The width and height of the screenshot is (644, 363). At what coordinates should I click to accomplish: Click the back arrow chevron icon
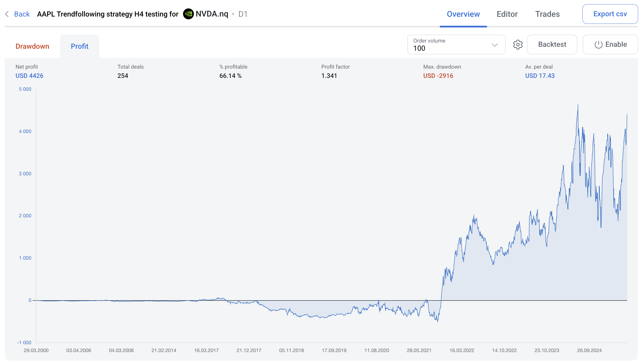[7, 14]
